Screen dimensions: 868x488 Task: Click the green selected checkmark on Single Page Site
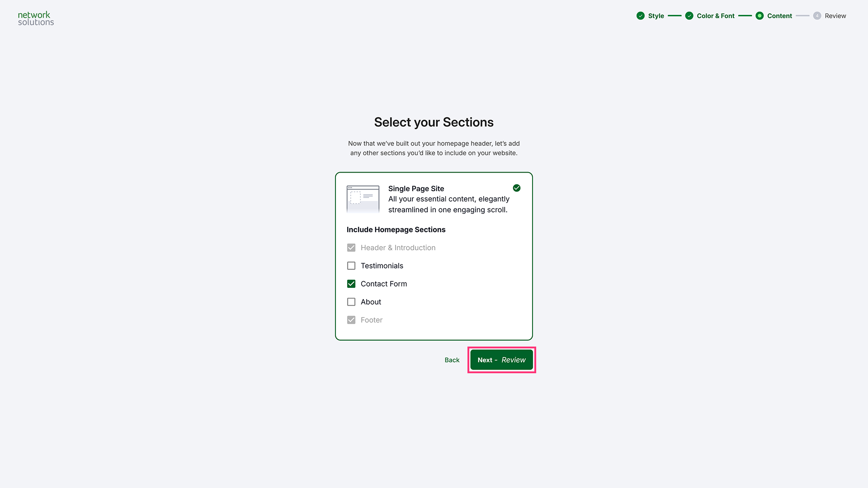(x=517, y=188)
